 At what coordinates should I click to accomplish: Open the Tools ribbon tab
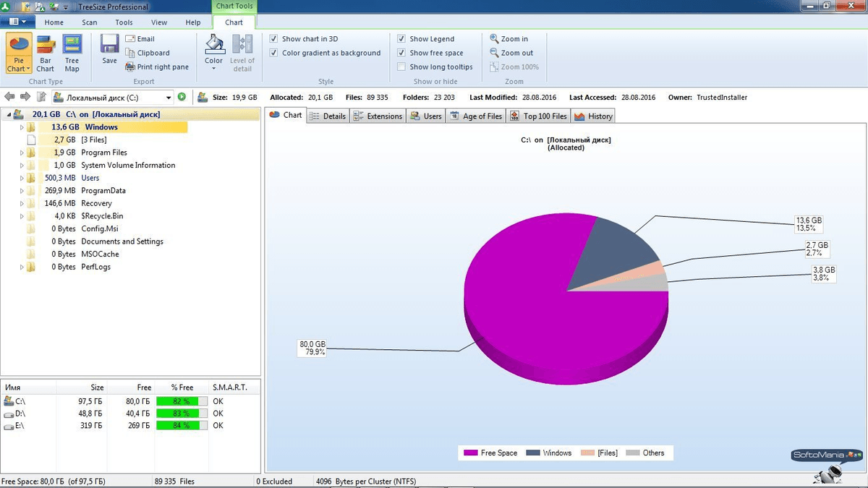[x=124, y=22]
